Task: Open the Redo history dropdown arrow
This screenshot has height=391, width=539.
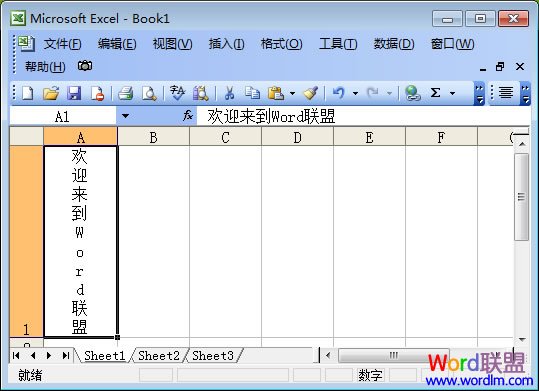Action: point(389,93)
